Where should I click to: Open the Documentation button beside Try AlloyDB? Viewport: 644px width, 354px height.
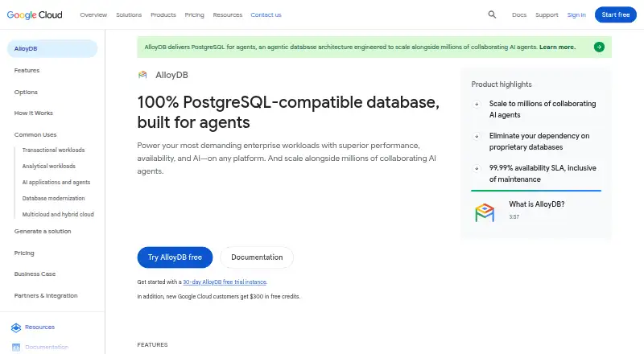pos(257,257)
